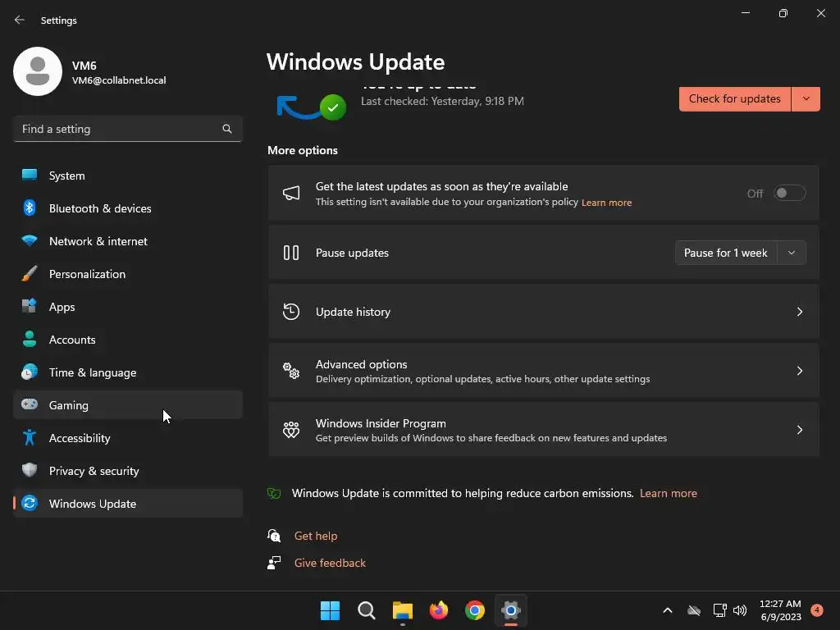This screenshot has height=630, width=840.
Task: Click the Get help chat icon
Action: [274, 536]
